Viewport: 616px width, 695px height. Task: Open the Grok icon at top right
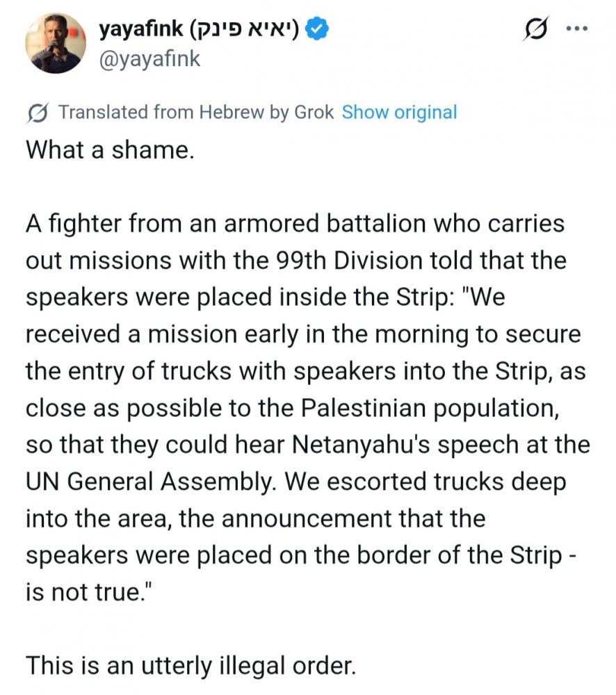click(x=536, y=28)
